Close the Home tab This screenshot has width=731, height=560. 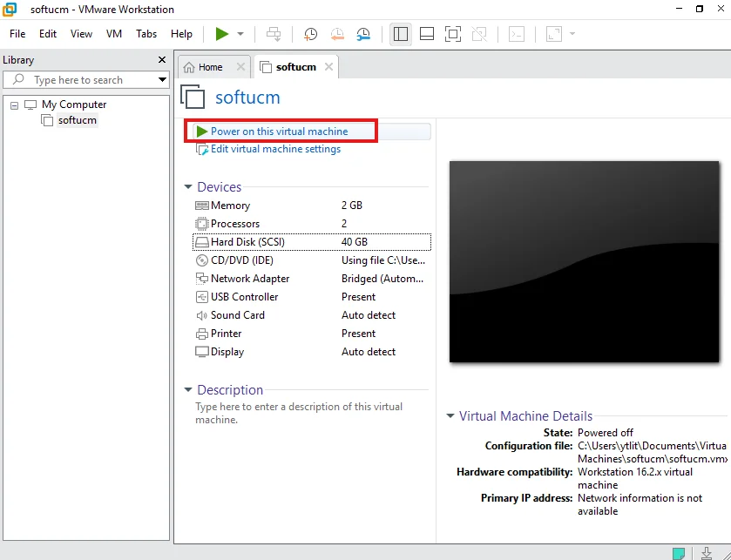(x=240, y=67)
